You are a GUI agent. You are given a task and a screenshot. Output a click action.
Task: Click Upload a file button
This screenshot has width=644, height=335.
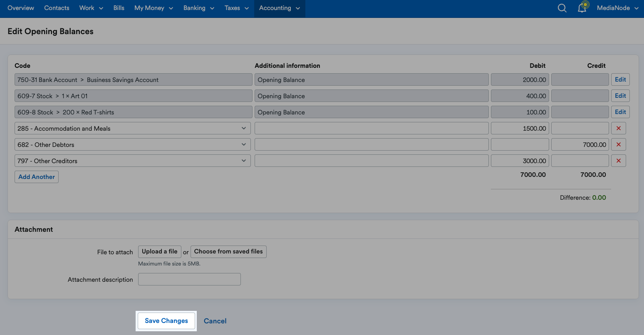pos(160,251)
